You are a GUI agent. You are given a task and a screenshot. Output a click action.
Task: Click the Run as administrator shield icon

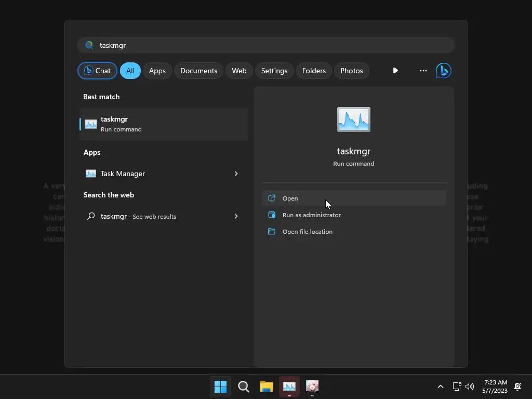pos(272,215)
